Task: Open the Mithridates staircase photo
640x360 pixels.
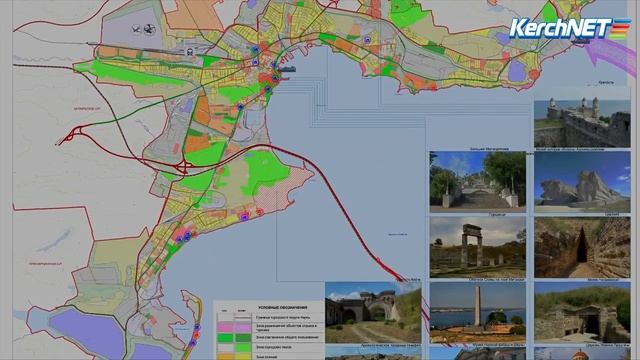Action: (x=478, y=182)
